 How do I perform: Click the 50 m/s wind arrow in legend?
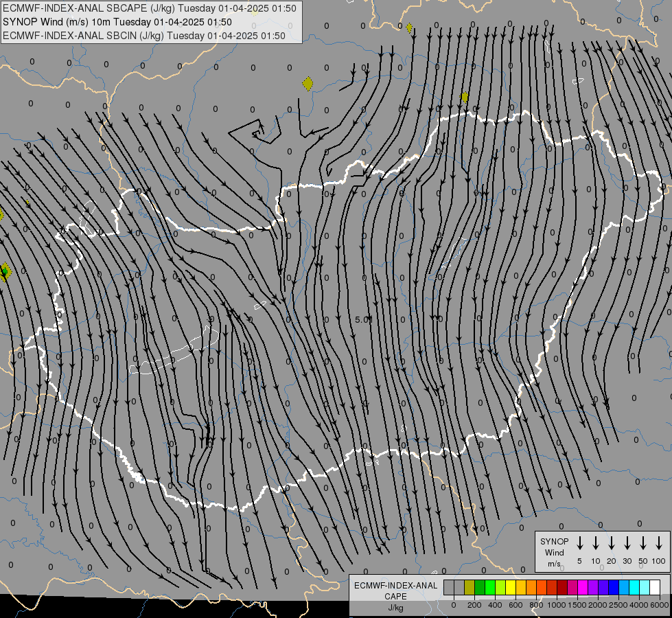[643, 543]
